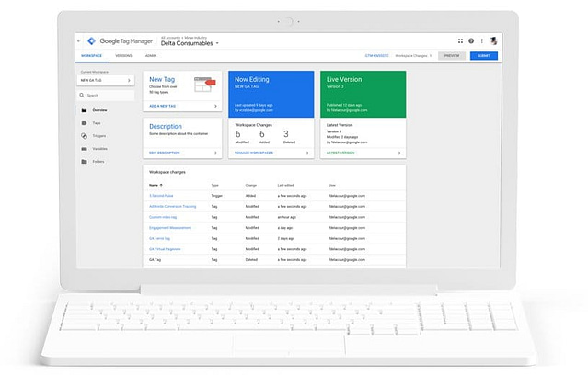Switch to the Workspace tab
This screenshot has height=375, width=588.
coord(91,56)
